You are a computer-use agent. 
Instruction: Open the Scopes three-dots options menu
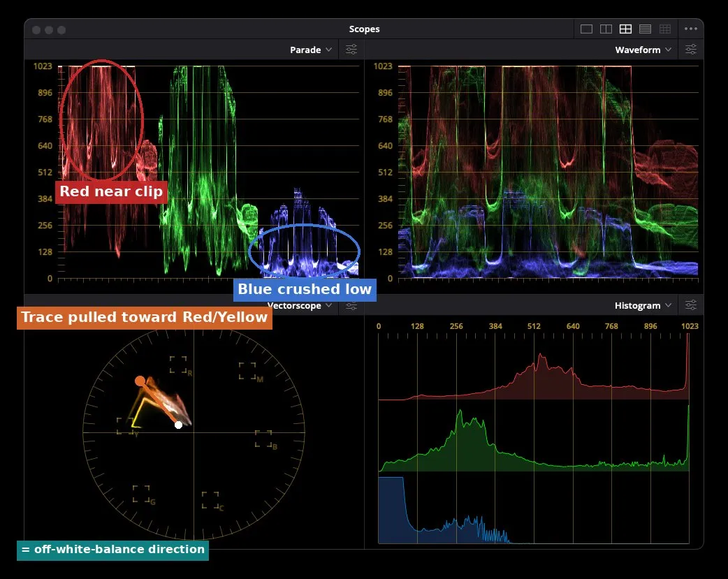click(x=691, y=29)
